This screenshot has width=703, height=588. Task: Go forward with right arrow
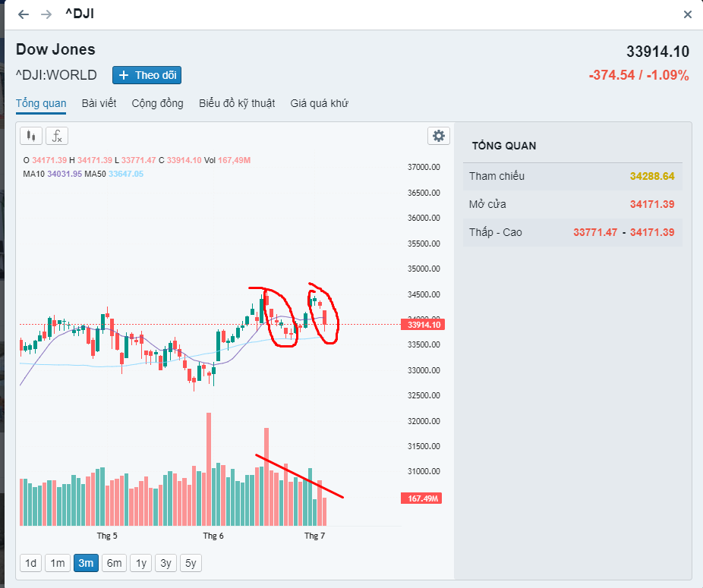pos(46,14)
